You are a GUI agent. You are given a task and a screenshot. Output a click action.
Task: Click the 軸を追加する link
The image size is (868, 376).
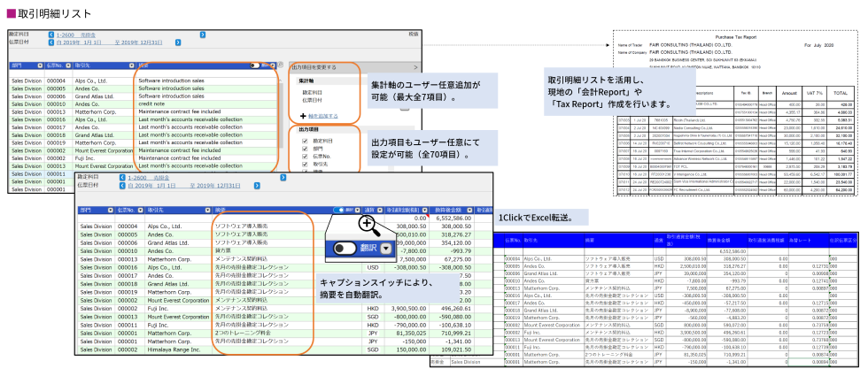[322, 116]
